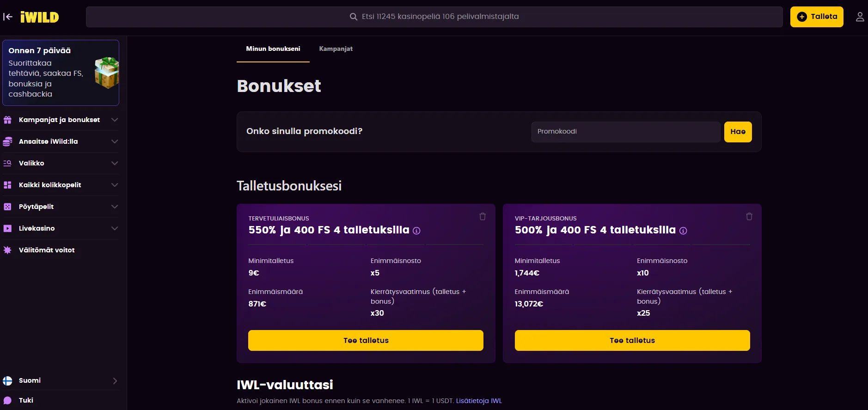This screenshot has width=868, height=410.
Task: Switch to the Kampanjat tab
Action: pyautogui.click(x=336, y=49)
